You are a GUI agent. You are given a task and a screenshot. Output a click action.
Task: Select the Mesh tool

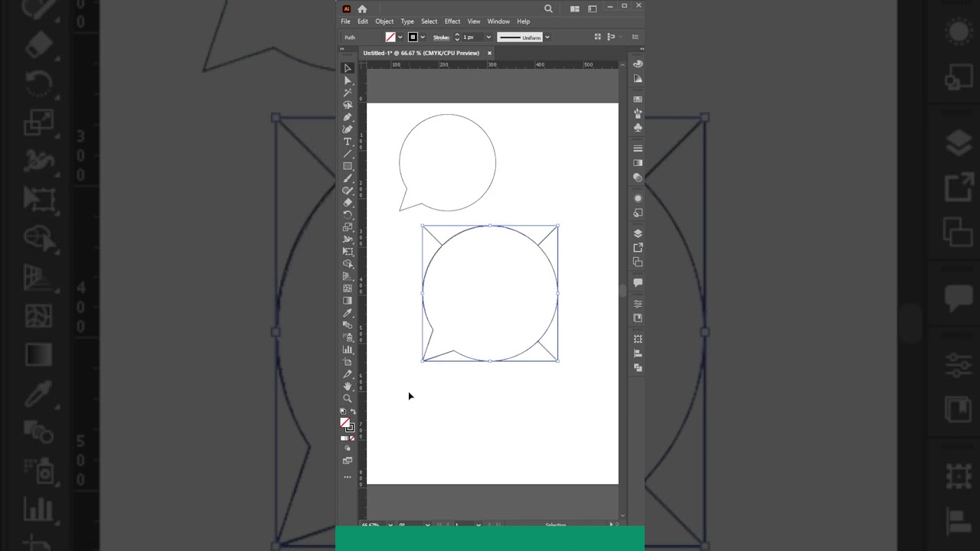pos(348,289)
